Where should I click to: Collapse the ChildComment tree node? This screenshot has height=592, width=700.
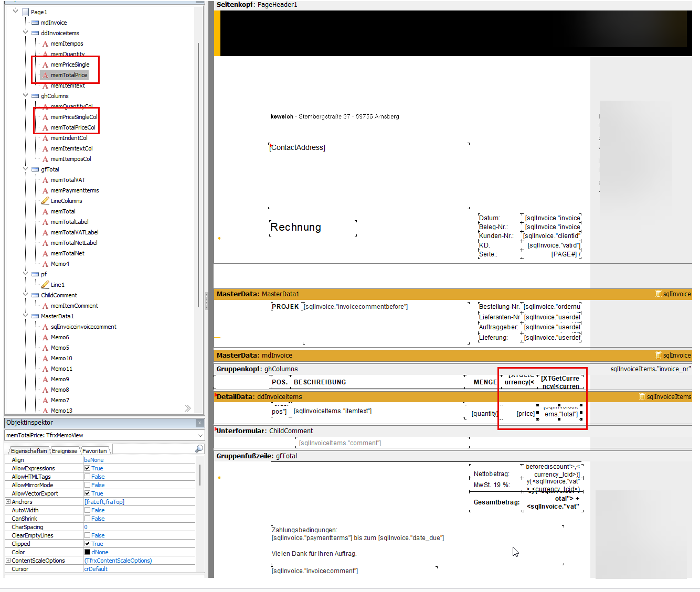(25, 295)
